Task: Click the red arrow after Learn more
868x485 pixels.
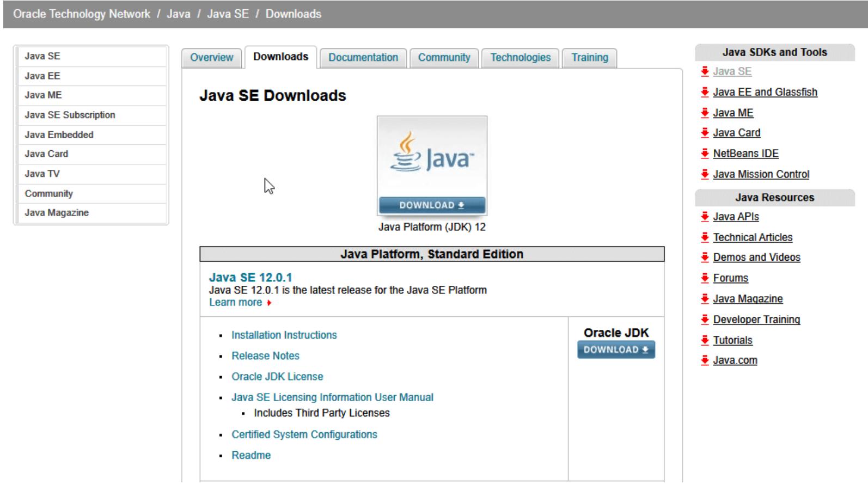Action: coord(269,303)
